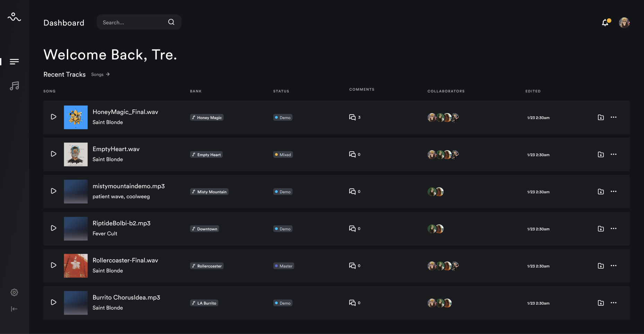Collapse the sidebar with arrow icon
This screenshot has height=334, width=644.
(x=14, y=309)
